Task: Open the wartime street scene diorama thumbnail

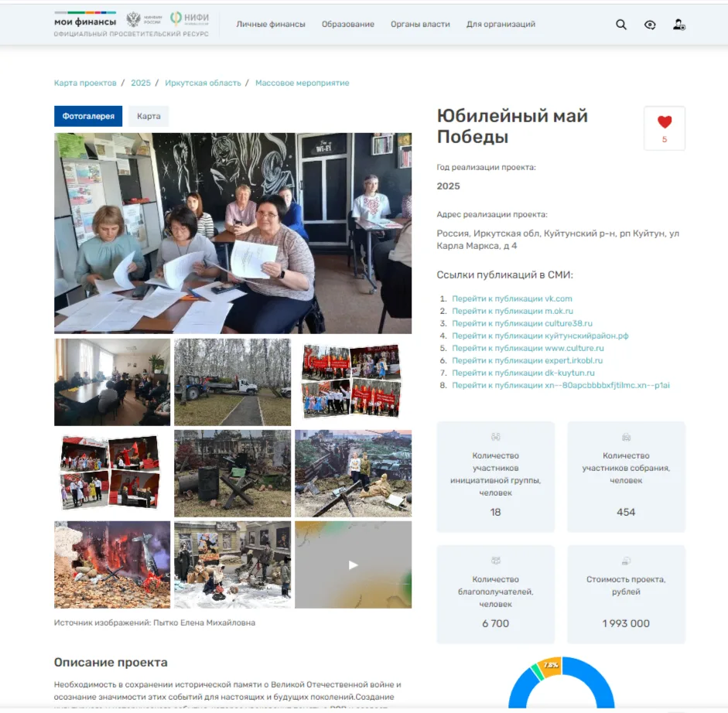Action: [233, 565]
